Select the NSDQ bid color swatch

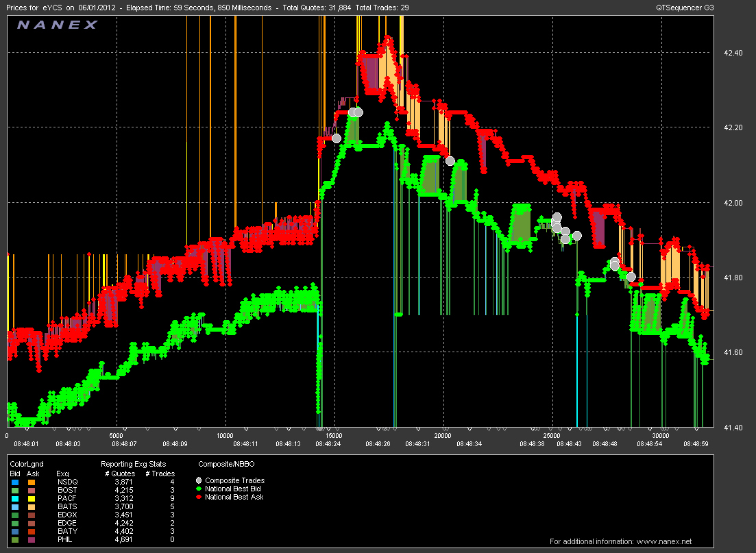pyautogui.click(x=15, y=482)
